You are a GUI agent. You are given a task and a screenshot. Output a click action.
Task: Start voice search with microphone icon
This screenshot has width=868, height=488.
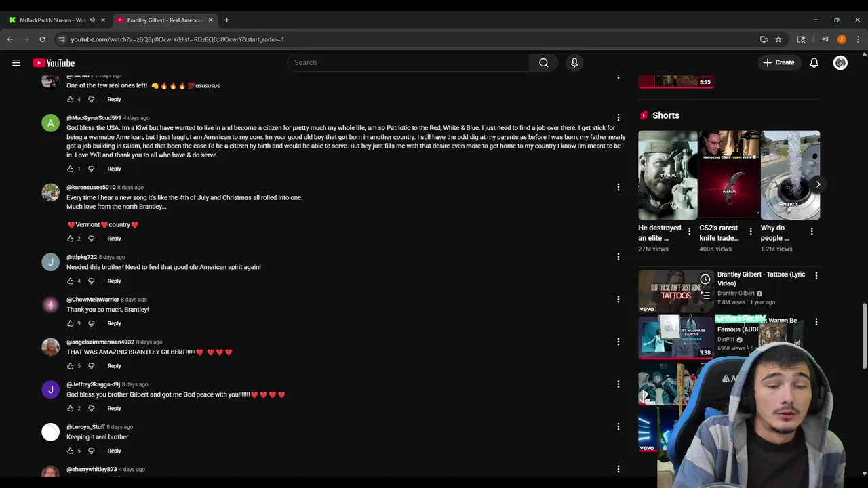574,63
